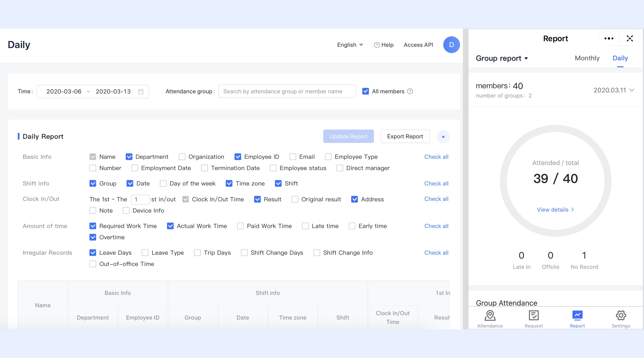Click Check all for Clock In/Out
This screenshot has height=358, width=644.
(x=436, y=199)
